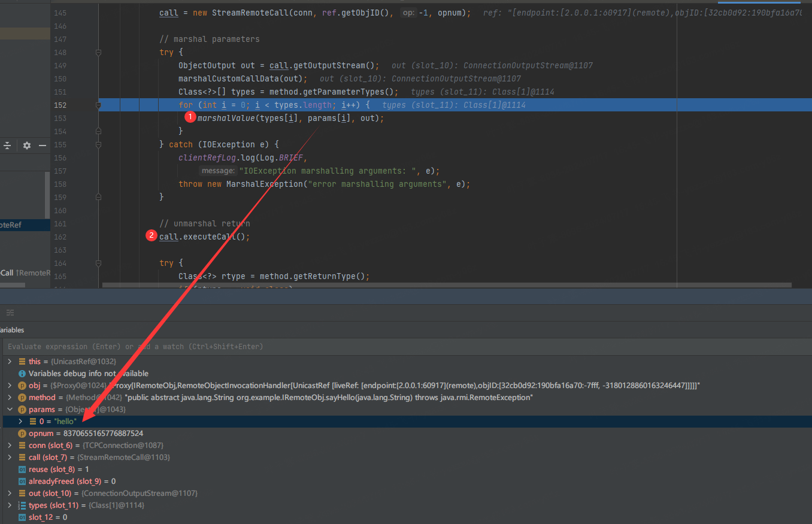This screenshot has height=524, width=812.
Task: Fold the try block at line 164
Action: click(x=99, y=263)
